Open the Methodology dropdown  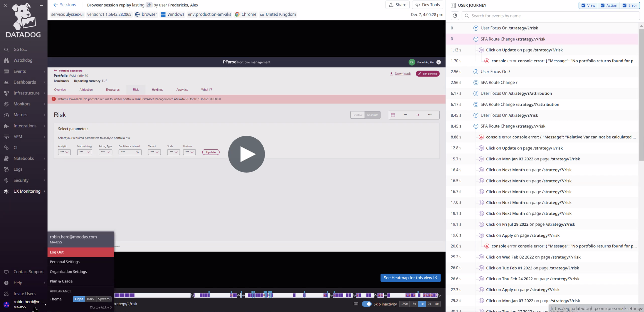84,152
